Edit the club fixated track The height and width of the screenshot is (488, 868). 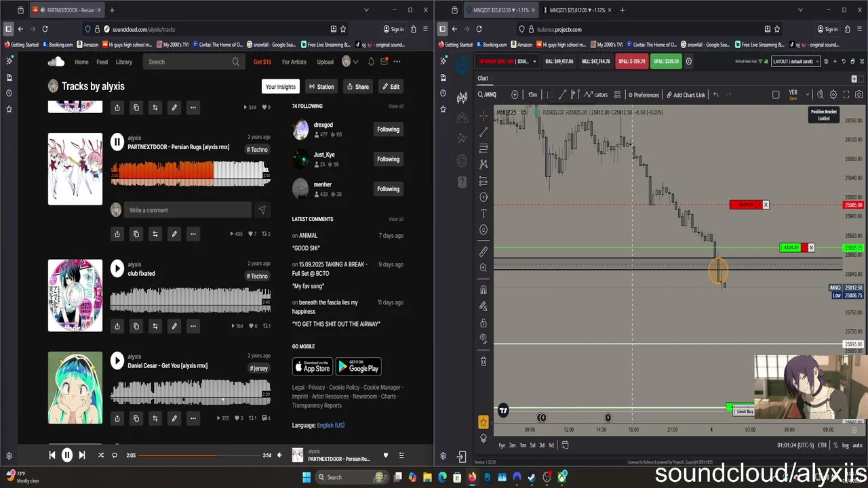[x=174, y=326]
